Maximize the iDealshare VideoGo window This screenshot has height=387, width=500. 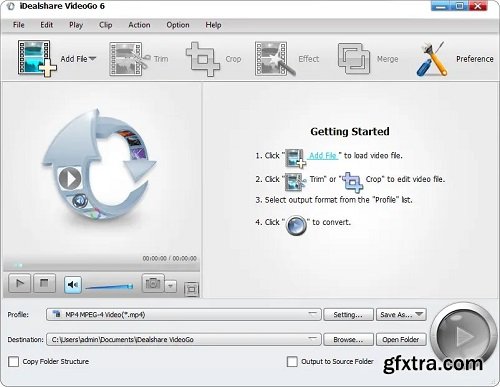coord(460,6)
